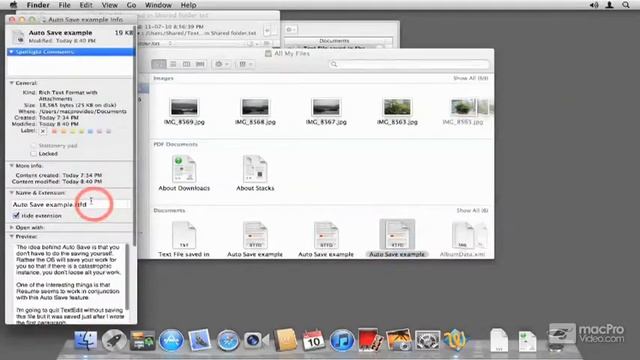Select the About Stacks PDF icon
The height and width of the screenshot is (360, 640).
tap(255, 169)
